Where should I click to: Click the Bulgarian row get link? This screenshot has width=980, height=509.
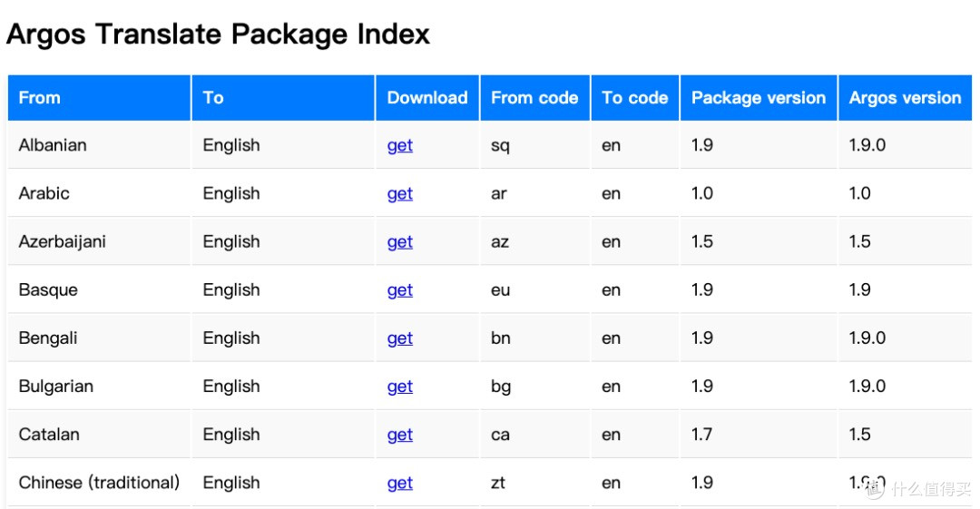400,386
